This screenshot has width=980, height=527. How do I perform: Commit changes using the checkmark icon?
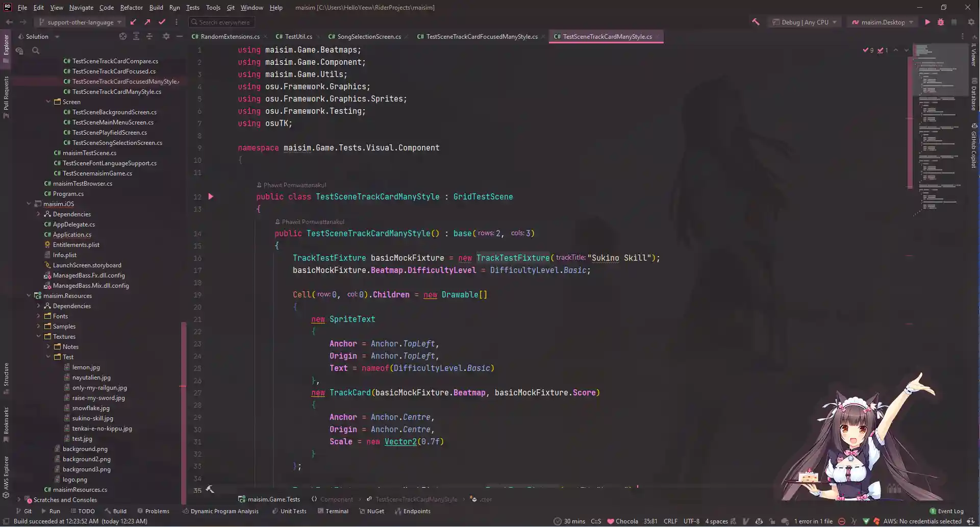coord(162,22)
